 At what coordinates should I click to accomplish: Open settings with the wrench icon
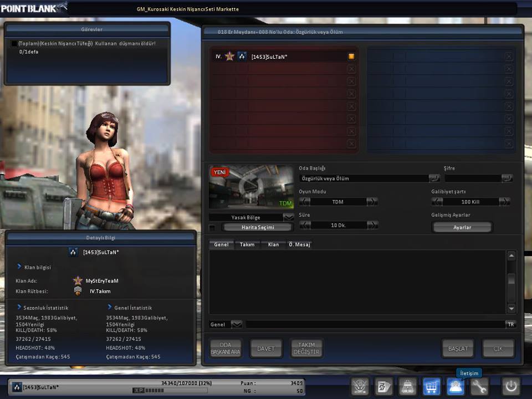(x=479, y=386)
